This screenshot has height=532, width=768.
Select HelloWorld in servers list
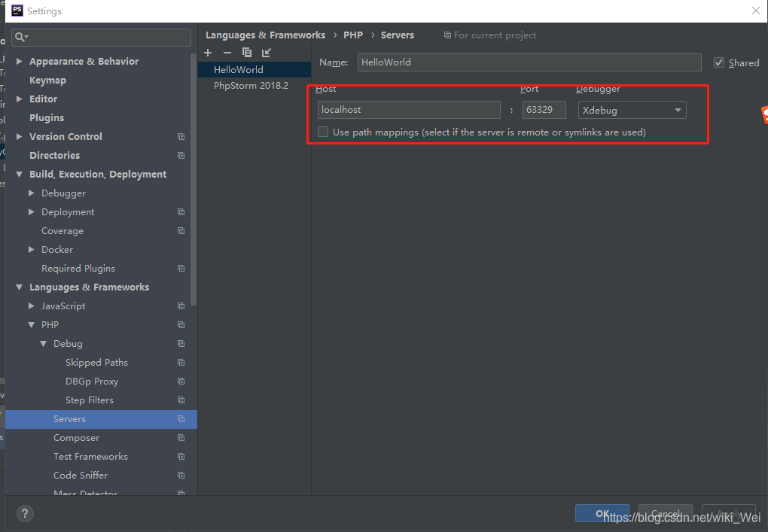click(x=254, y=69)
